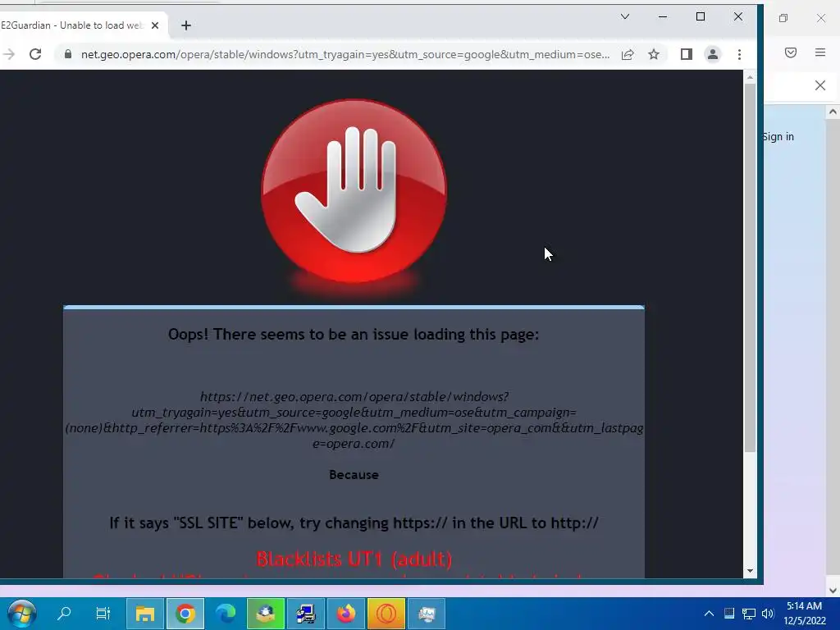
Task: Click the address bar URL
Action: 345,54
